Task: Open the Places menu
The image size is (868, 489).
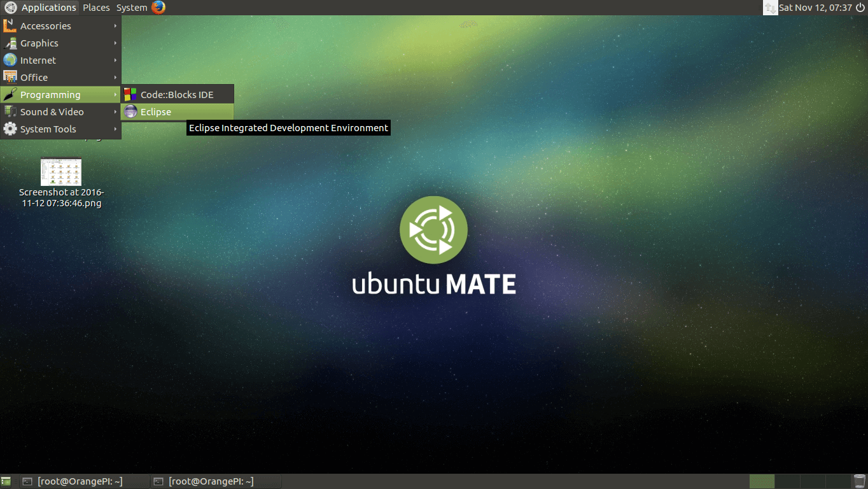Action: pos(96,8)
